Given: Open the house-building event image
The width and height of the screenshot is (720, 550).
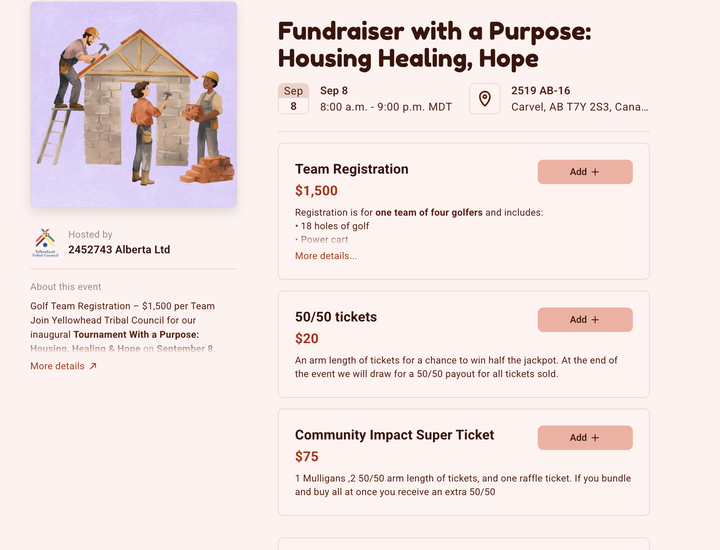Looking at the screenshot, I should tap(134, 104).
